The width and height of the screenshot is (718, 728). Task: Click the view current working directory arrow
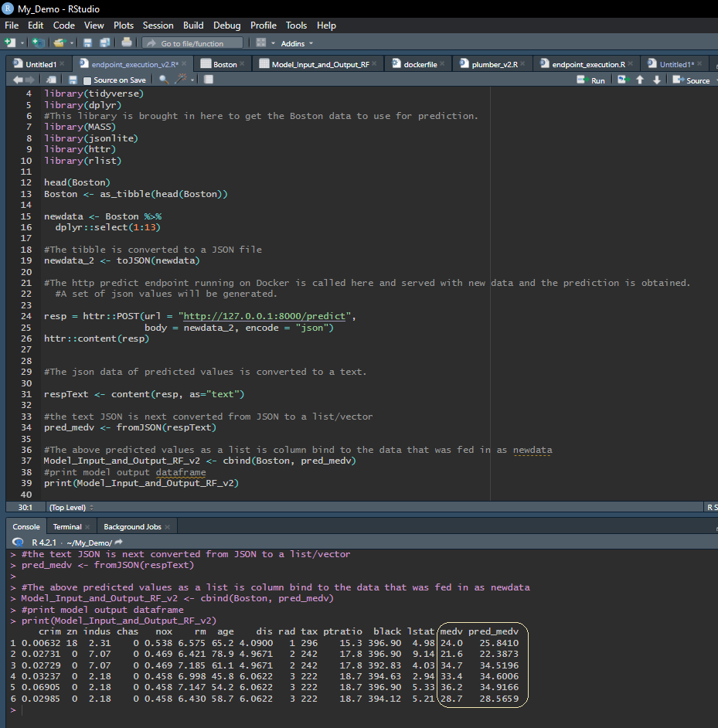[x=119, y=543]
